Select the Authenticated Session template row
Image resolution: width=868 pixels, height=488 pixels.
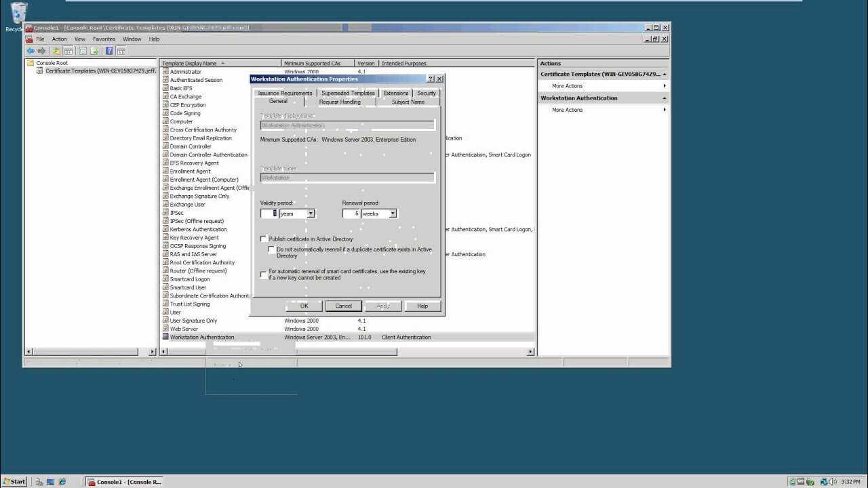pos(196,80)
